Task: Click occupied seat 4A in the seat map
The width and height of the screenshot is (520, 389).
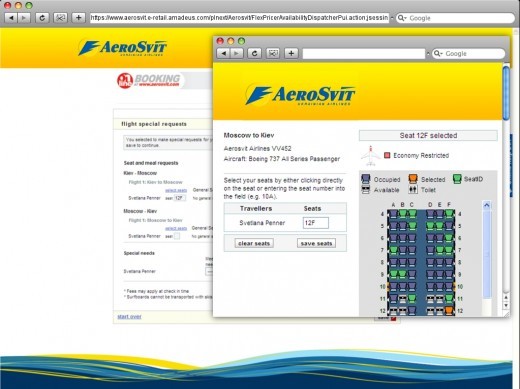Action: pos(393,214)
